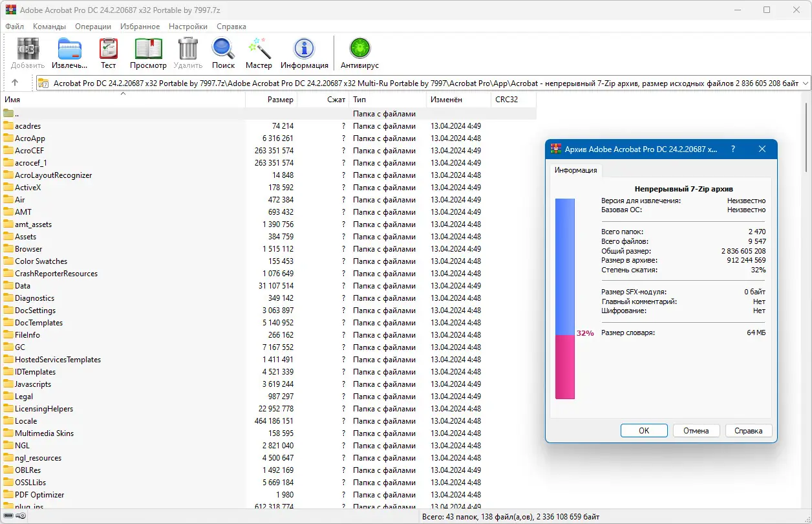
Task: Confirm the dialog with the ОК button
Action: click(x=644, y=430)
